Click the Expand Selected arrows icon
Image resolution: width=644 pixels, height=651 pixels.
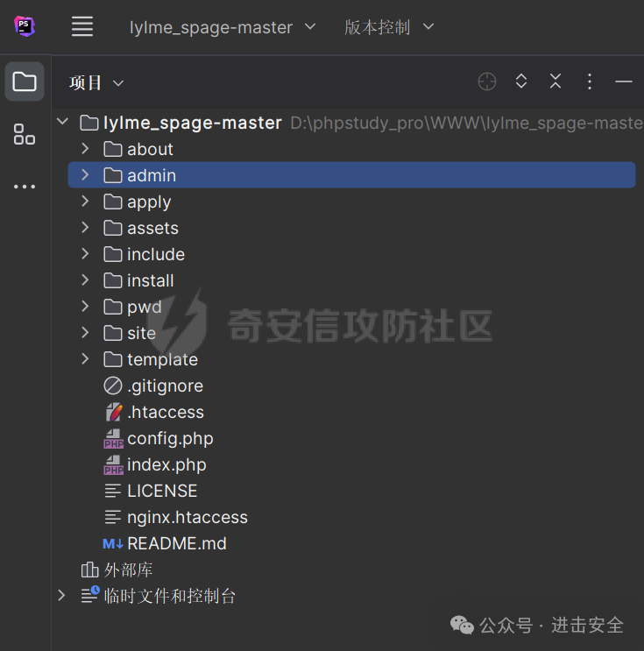tap(521, 81)
